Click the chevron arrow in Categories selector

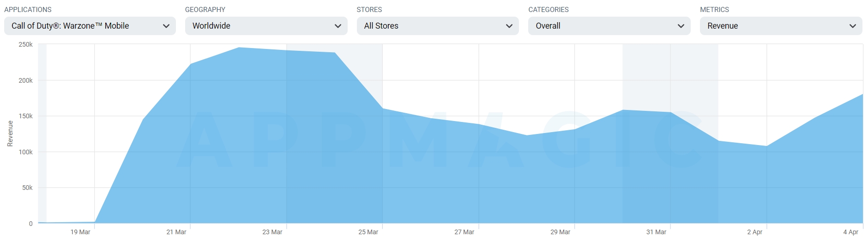681,26
